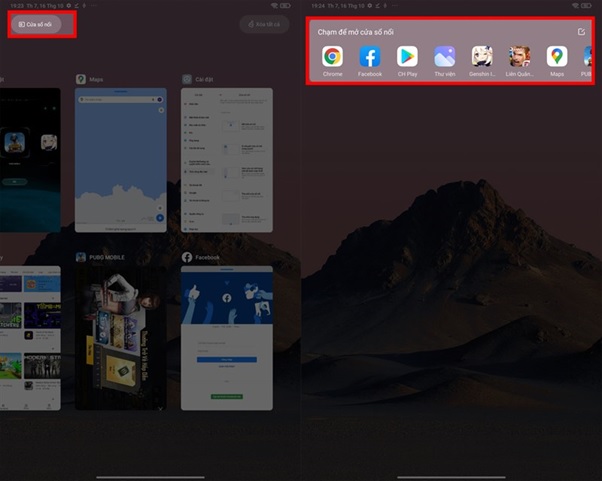Tap the Cài đặt gear icon above card

coord(187,79)
